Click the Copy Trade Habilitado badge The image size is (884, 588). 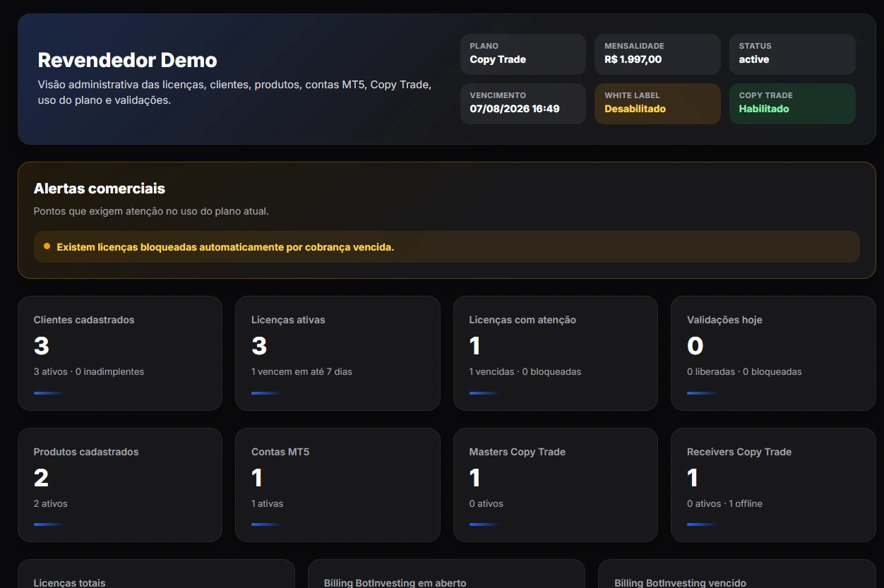tap(792, 104)
